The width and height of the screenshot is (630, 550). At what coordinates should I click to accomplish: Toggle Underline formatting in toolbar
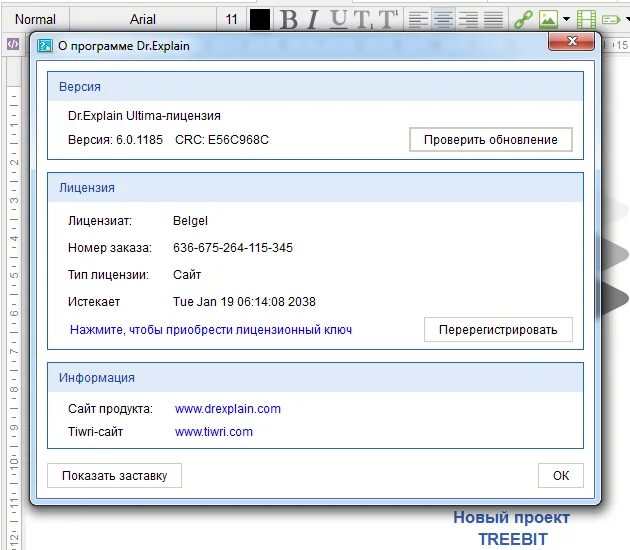(340, 19)
